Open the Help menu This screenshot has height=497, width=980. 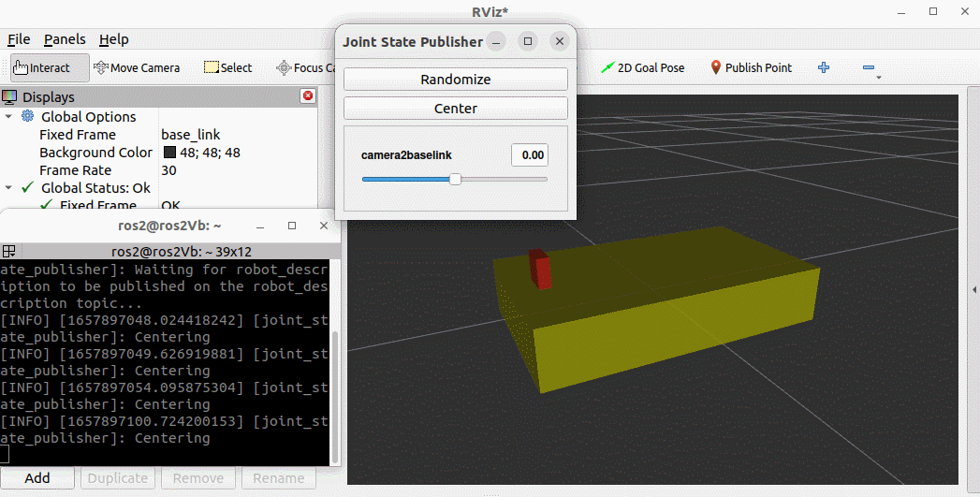coord(114,39)
